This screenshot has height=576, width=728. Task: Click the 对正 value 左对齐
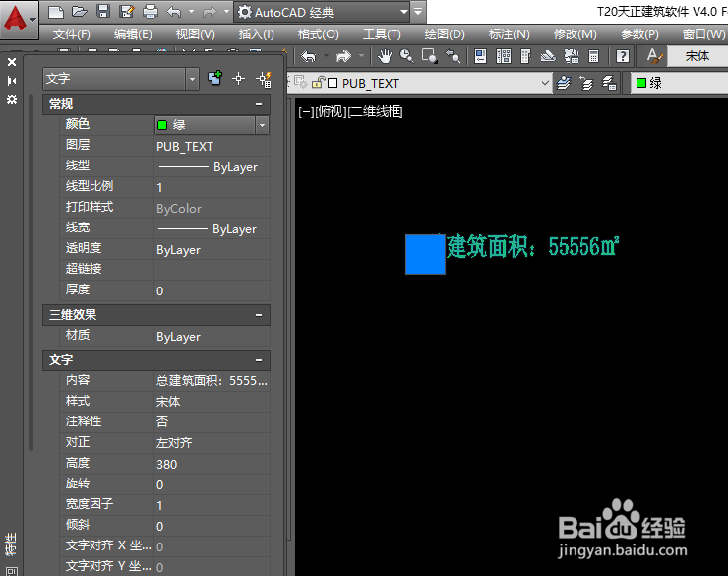212,443
